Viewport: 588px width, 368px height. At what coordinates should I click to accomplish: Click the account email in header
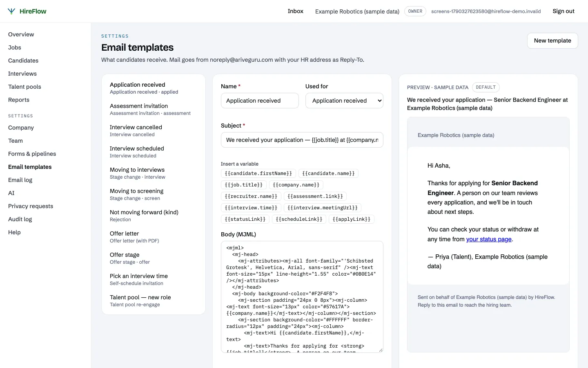point(486,11)
